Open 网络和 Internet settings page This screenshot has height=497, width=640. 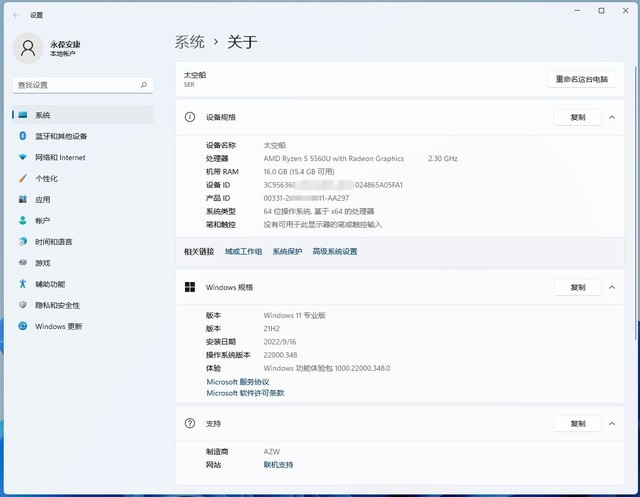coord(83,157)
